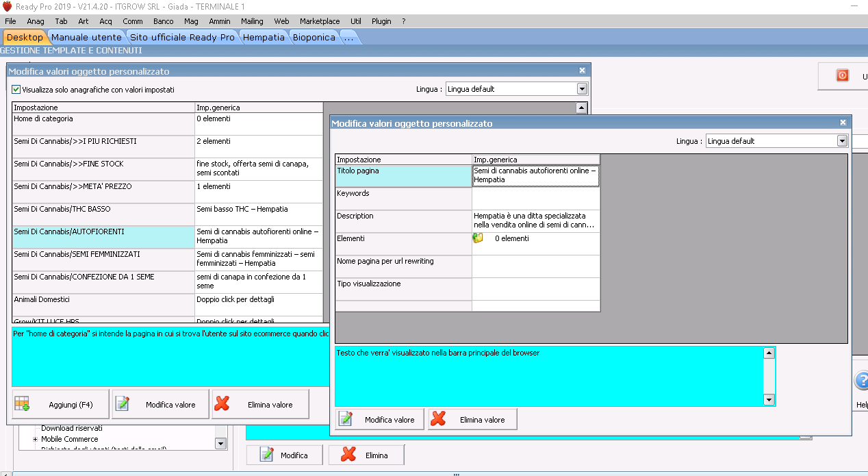Click Elimina valore red X in front dialog

coord(439,419)
